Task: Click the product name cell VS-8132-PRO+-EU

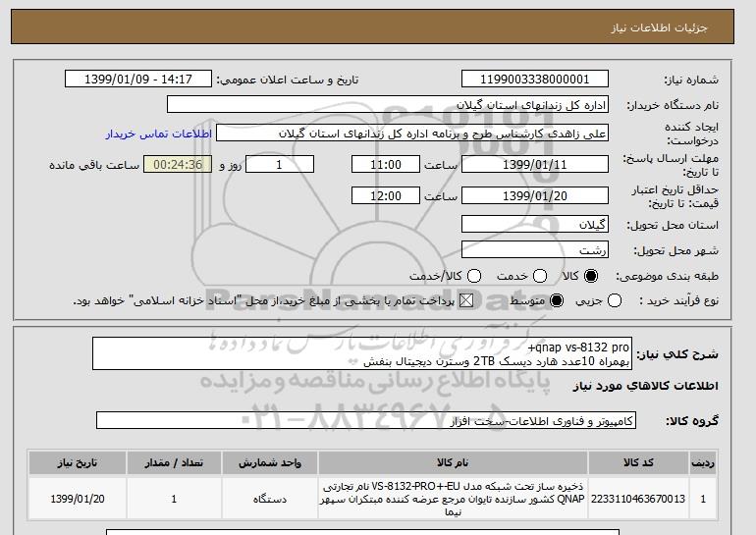Action: 453,499
